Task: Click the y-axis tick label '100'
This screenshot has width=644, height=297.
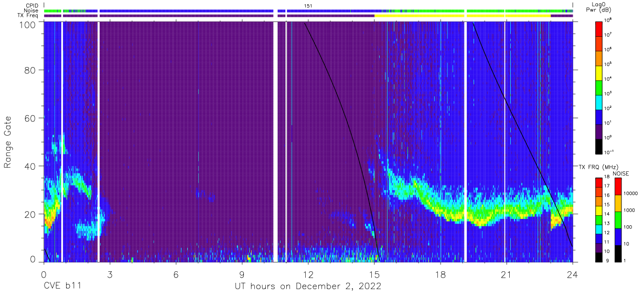Action: pos(28,25)
